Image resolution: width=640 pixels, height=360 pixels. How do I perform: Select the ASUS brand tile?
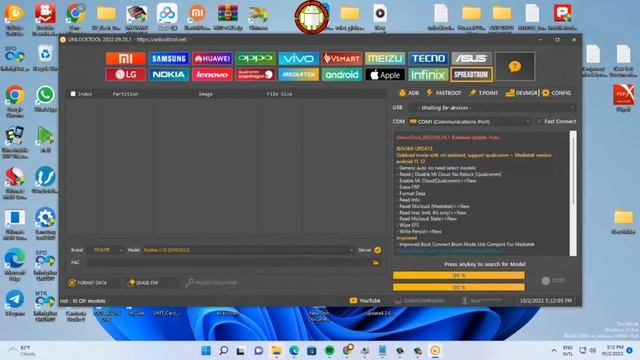(x=471, y=58)
